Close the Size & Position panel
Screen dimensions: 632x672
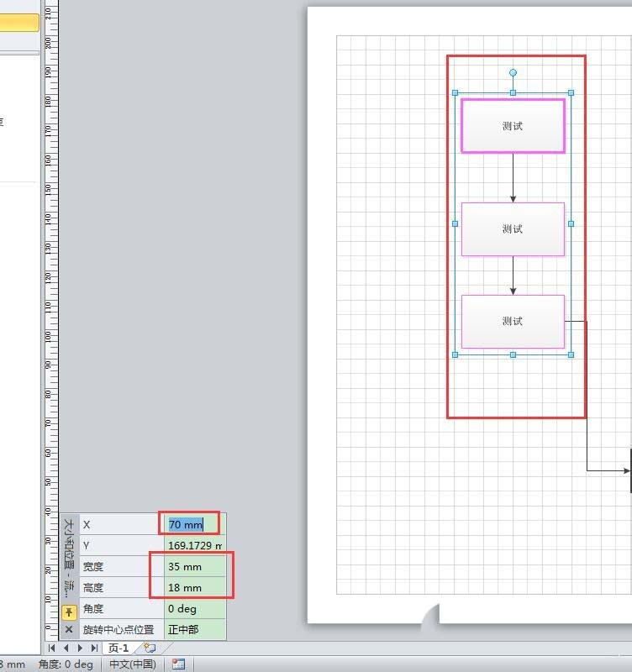pyautogui.click(x=69, y=629)
